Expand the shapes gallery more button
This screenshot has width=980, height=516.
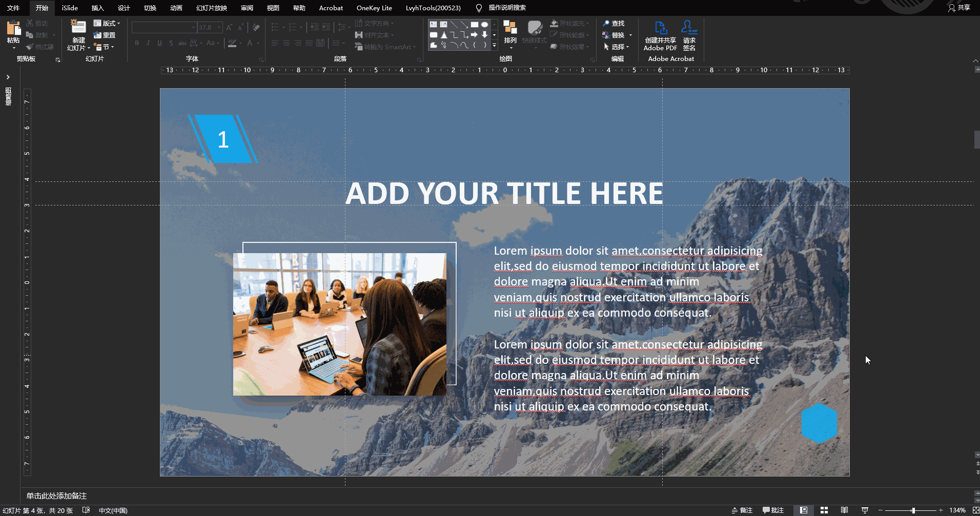pos(494,46)
